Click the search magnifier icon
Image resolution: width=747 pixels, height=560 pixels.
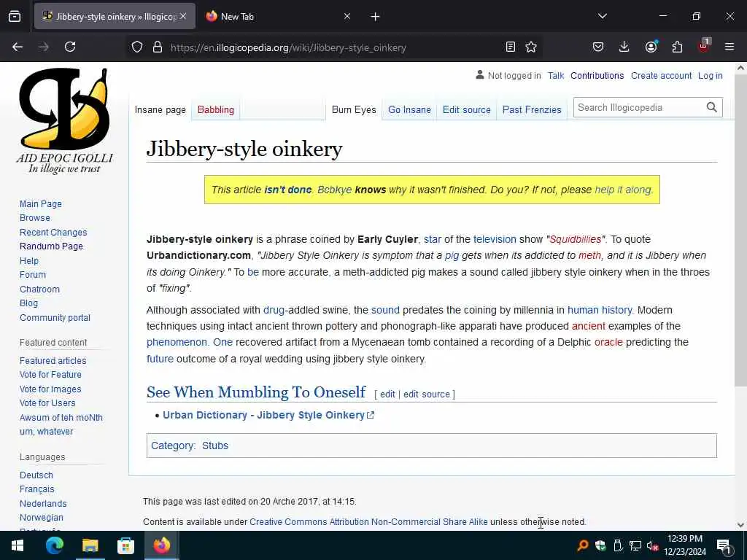click(x=712, y=108)
